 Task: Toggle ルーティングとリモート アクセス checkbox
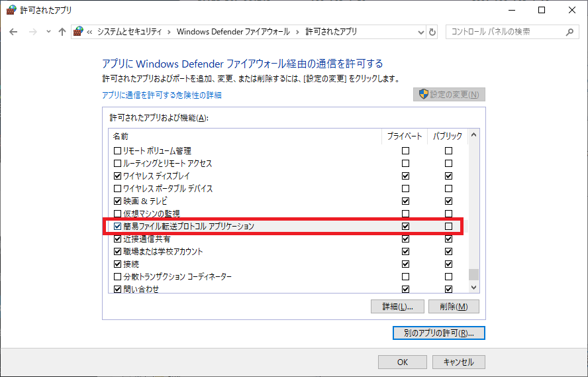(117, 164)
